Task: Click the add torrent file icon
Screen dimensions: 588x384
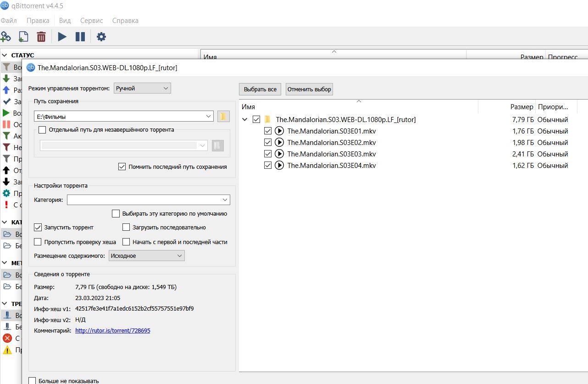Action: (23, 37)
